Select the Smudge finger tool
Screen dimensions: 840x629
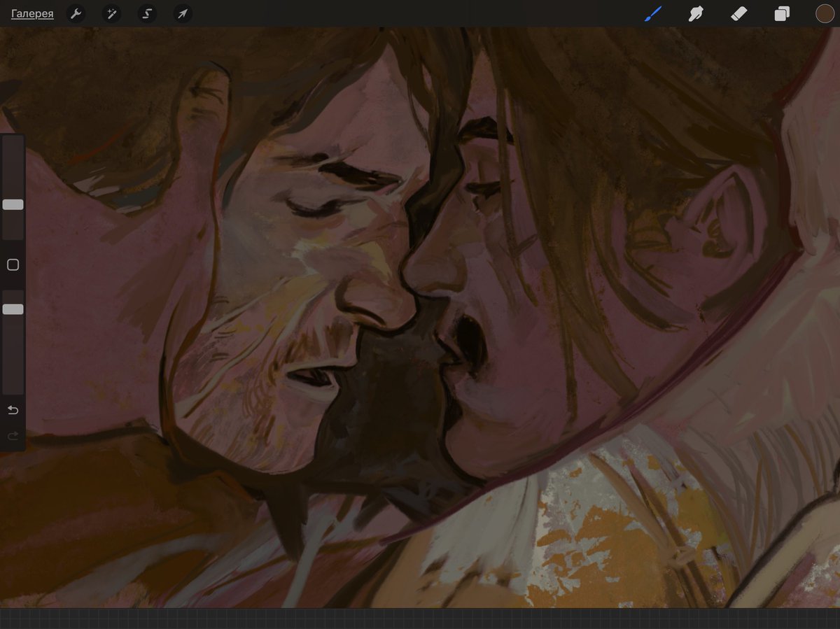coord(696,13)
